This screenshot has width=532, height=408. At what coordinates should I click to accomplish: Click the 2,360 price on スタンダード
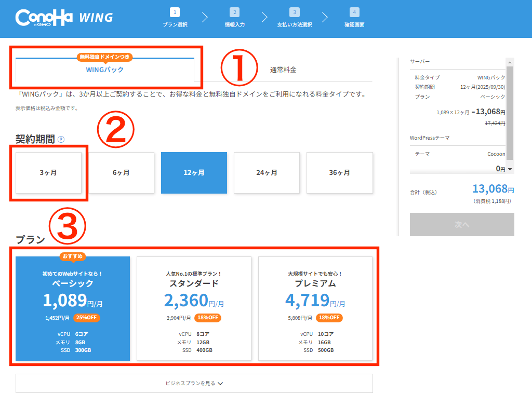click(187, 300)
